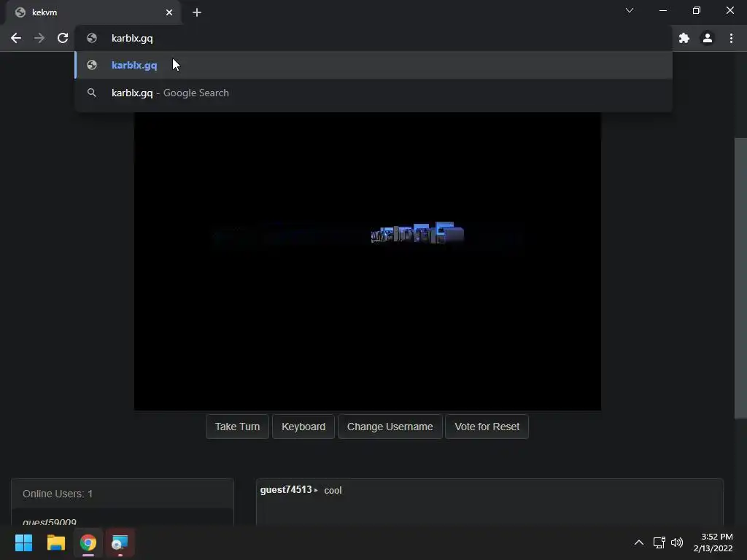Click the chat message 'cool'

[333, 491]
